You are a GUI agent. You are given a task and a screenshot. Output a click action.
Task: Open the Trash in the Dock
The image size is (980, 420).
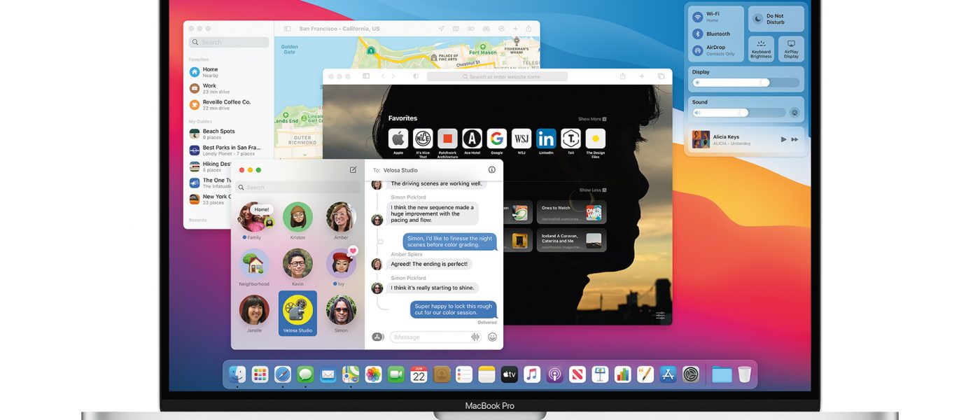tap(744, 374)
